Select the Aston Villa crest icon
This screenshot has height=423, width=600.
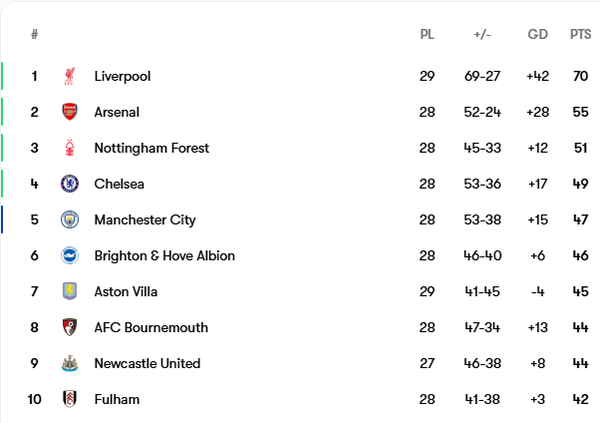[x=70, y=291]
